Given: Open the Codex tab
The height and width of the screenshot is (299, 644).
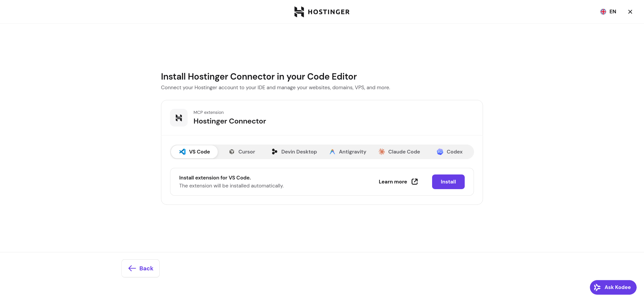Looking at the screenshot, I should [449, 152].
